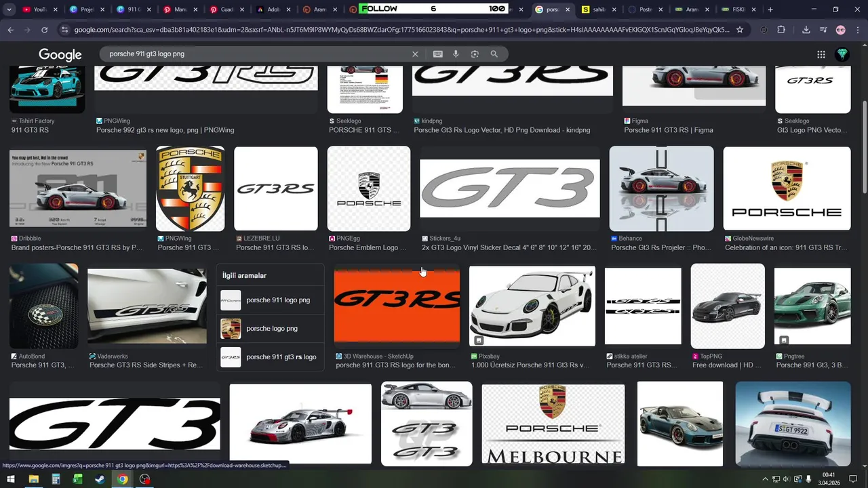This screenshot has height=488, width=868.
Task: Start voice search with the microphone icon
Action: (x=456, y=54)
